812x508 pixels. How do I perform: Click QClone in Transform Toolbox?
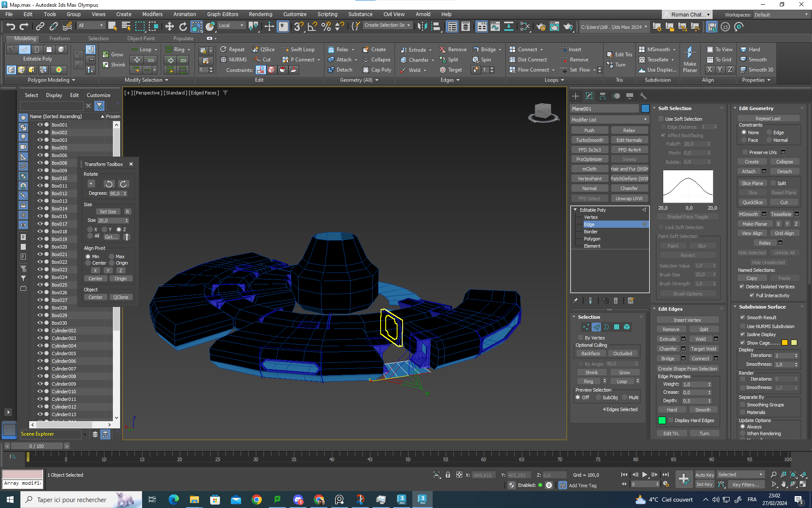(x=121, y=297)
